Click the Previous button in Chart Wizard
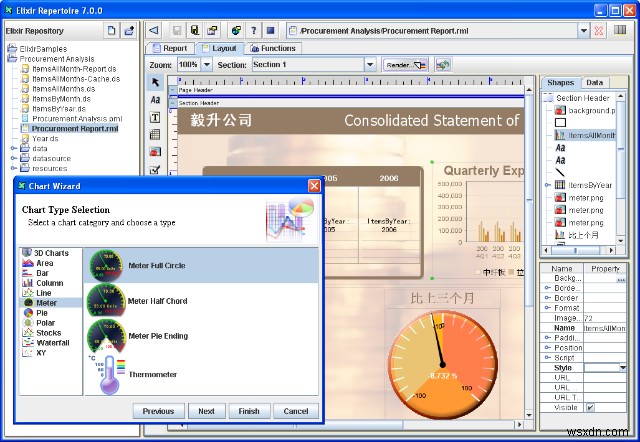 (158, 411)
